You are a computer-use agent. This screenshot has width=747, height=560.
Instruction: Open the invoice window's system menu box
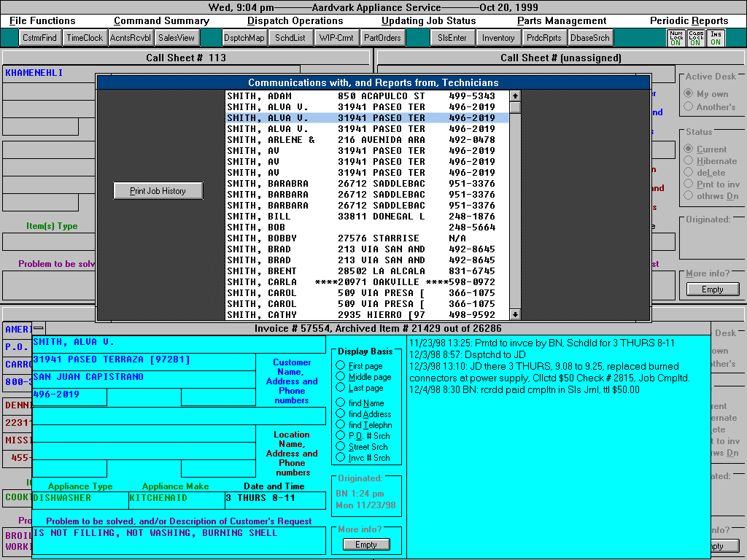point(38,328)
